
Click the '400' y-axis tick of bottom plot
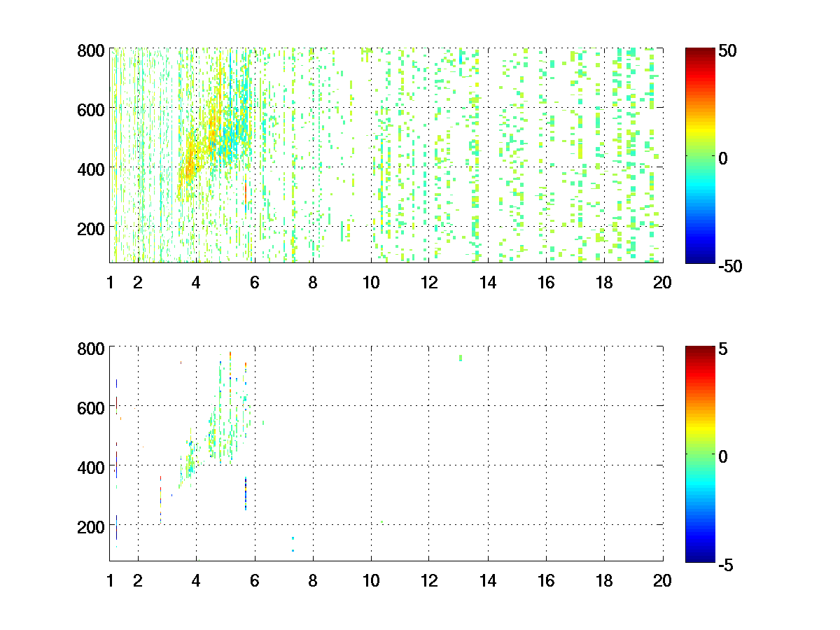(x=91, y=466)
